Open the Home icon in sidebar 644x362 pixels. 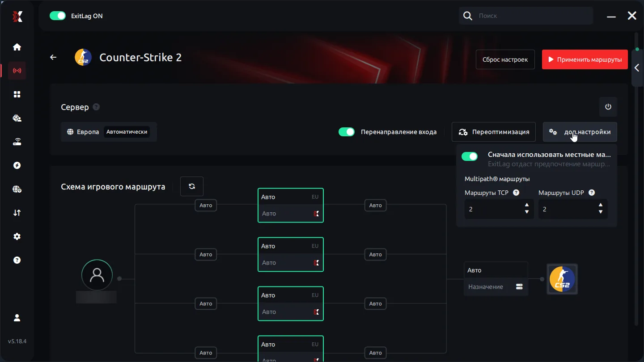(x=17, y=47)
